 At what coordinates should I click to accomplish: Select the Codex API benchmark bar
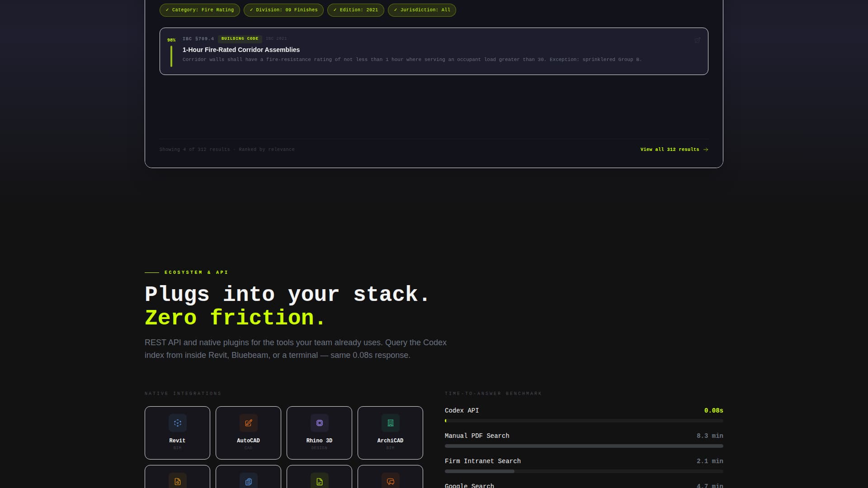point(584,421)
